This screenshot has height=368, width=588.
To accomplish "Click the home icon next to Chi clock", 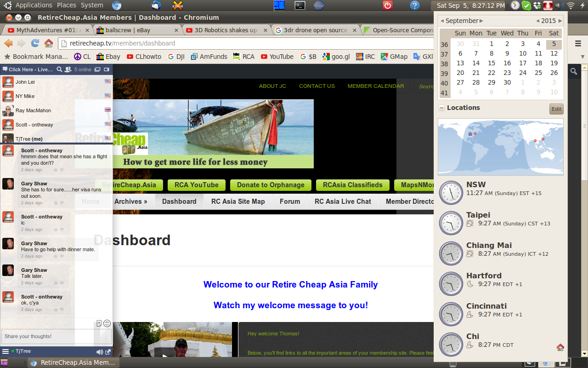I will pos(560,347).
